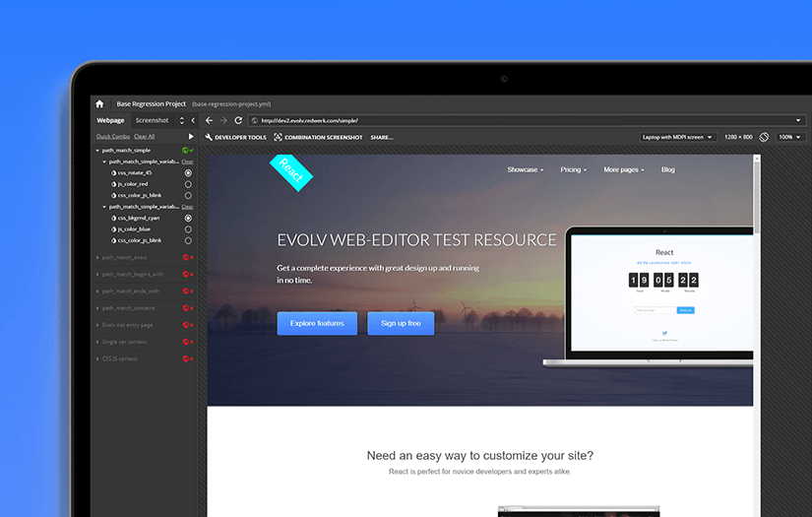
Task: Open the Showcase menu on the page
Action: [x=526, y=169]
